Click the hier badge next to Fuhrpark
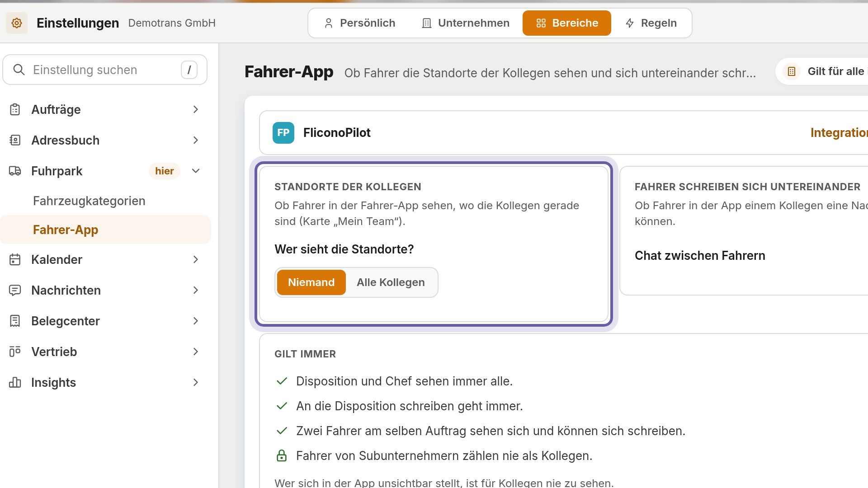Image resolution: width=868 pixels, height=488 pixels. (165, 171)
